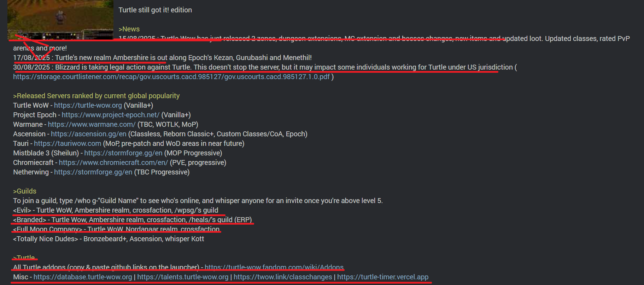Click the green >News quote line
This screenshot has width=644, height=285.
pos(129,29)
